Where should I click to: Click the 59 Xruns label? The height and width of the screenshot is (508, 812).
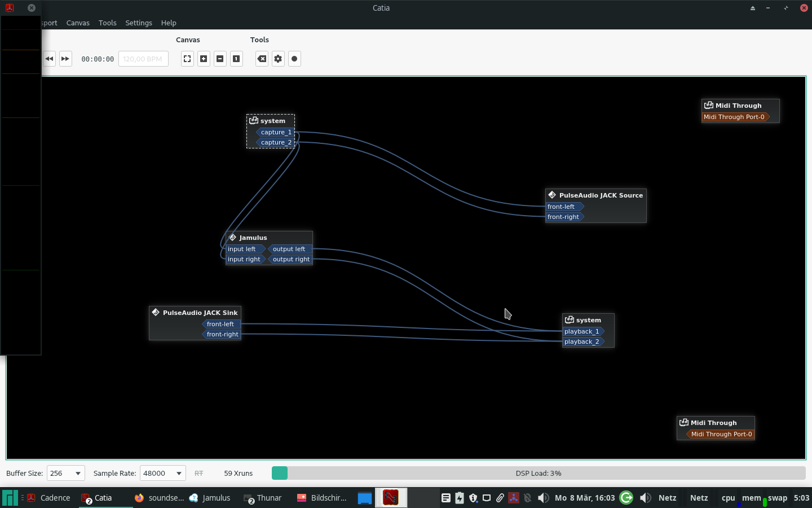coord(238,473)
